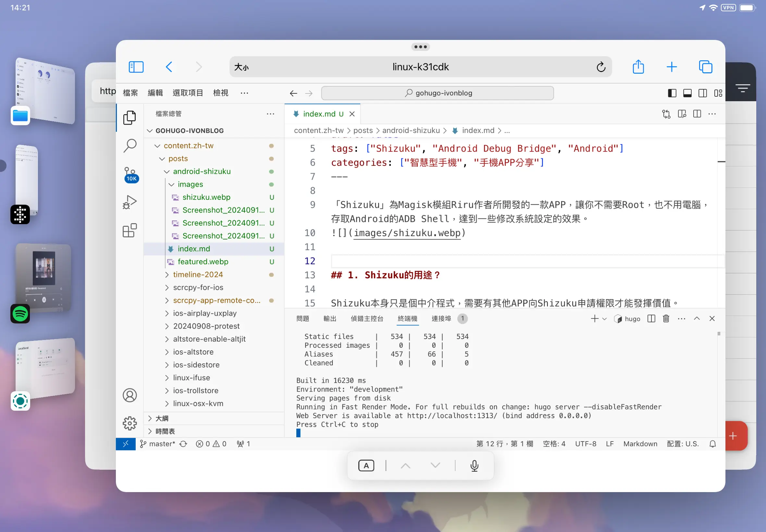This screenshot has width=766, height=532.
Task: Expand the timeline-2024 folder
Action: tap(198, 274)
